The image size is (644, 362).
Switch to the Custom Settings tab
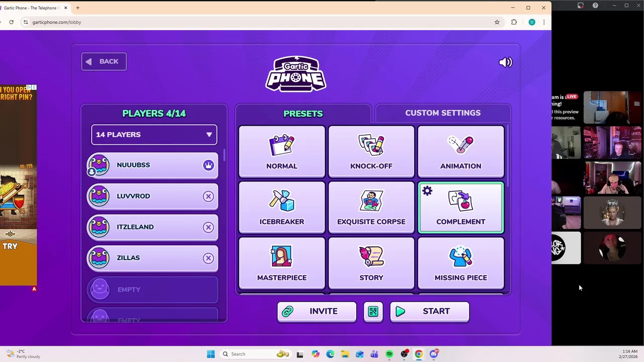(x=443, y=113)
